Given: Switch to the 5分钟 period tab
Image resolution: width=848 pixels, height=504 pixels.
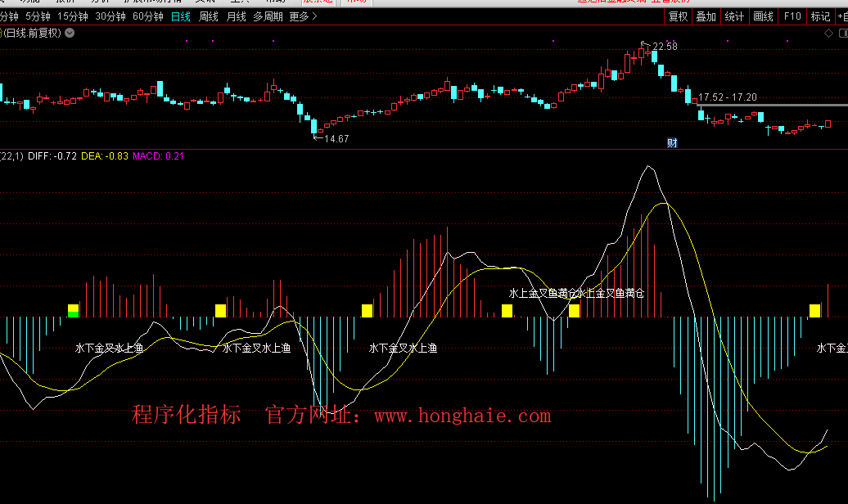Looking at the screenshot, I should [38, 16].
